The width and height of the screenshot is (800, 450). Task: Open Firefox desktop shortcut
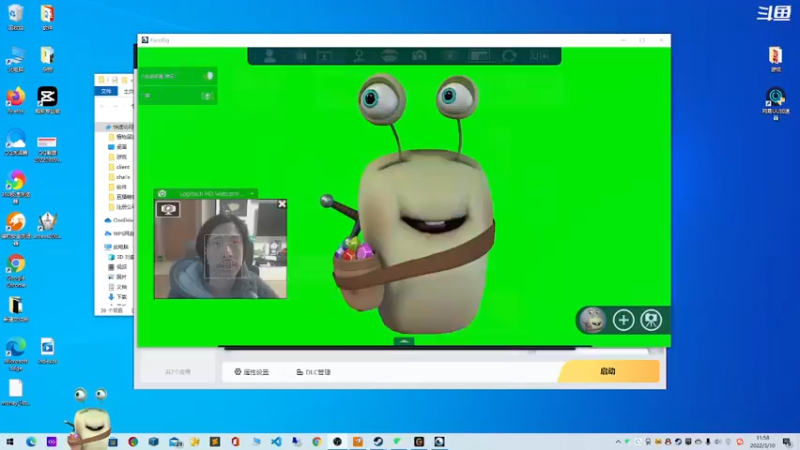(x=16, y=101)
